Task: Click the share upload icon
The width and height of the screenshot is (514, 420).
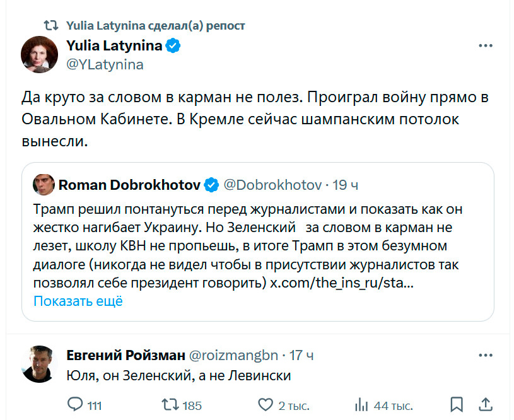Action: point(486,404)
